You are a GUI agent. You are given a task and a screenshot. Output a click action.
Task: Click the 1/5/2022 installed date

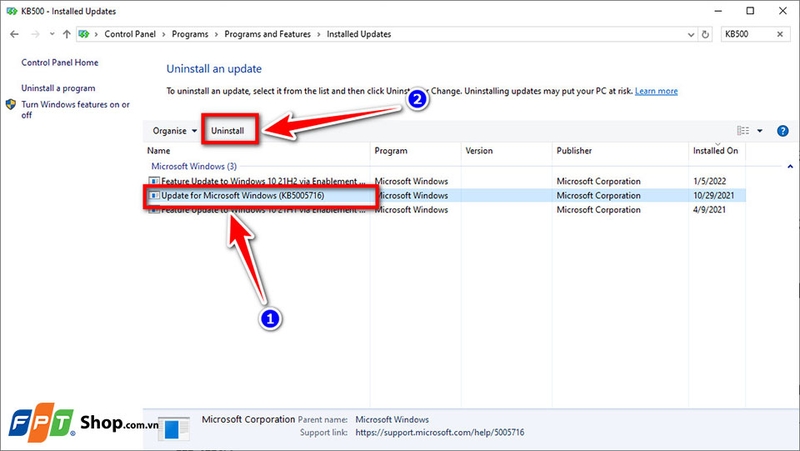709,181
